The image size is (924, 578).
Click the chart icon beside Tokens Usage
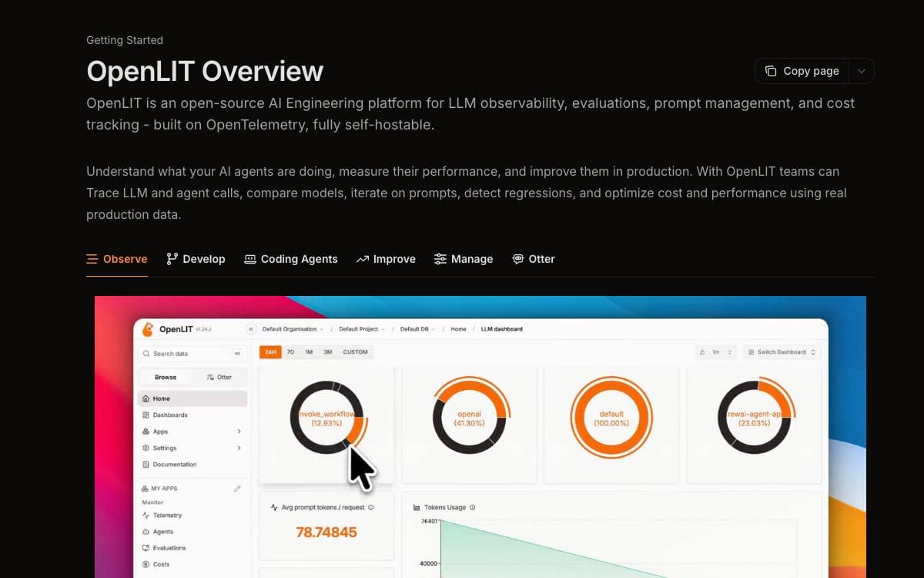(x=417, y=508)
